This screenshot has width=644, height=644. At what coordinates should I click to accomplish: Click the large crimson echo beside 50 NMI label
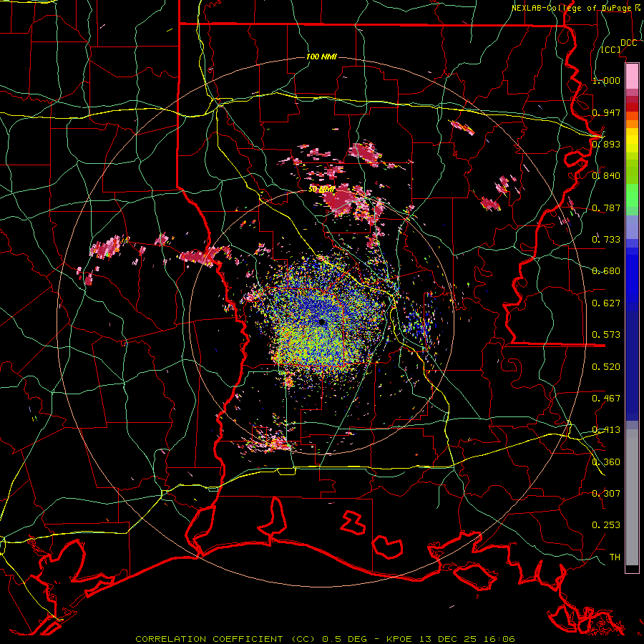338,201
